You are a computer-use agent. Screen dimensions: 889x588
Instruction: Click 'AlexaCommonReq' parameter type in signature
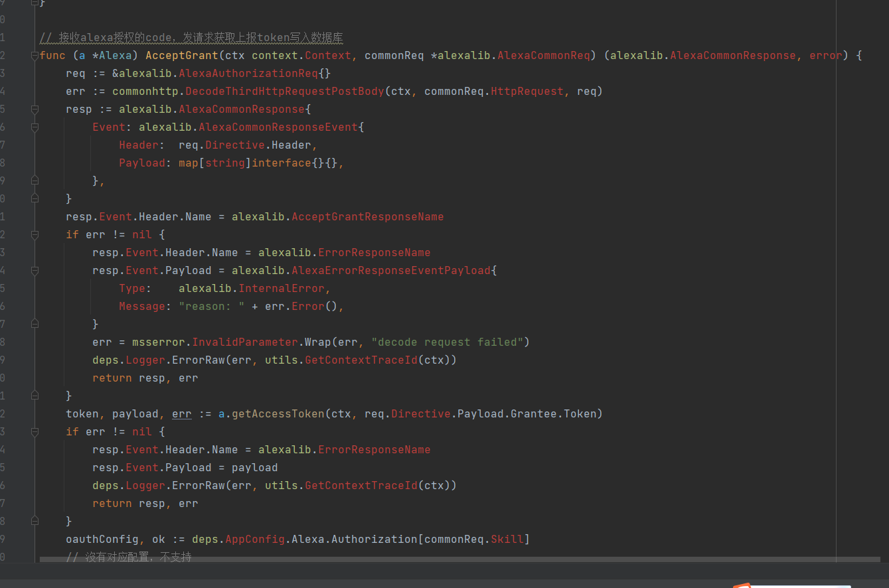[544, 56]
